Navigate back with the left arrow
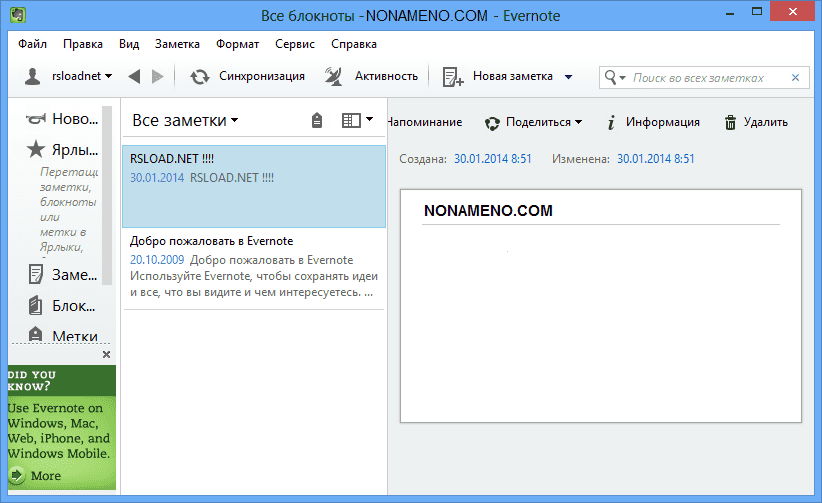Image resolution: width=822 pixels, height=503 pixels. tap(134, 76)
